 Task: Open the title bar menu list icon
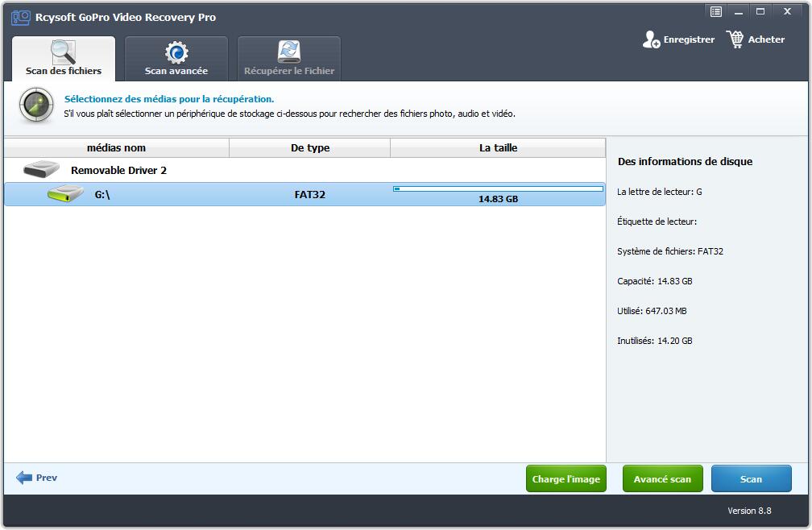[716, 11]
